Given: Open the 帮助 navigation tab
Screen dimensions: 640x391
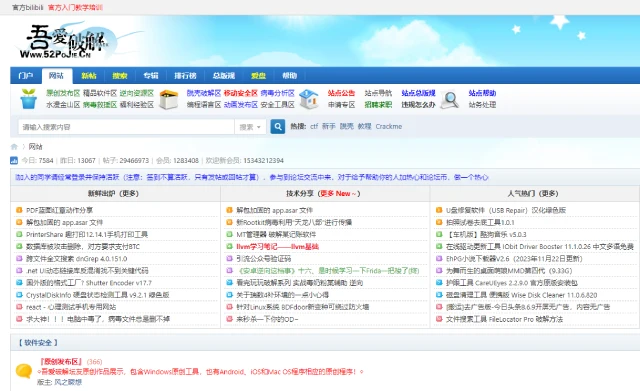Looking at the screenshot, I should (x=289, y=76).
